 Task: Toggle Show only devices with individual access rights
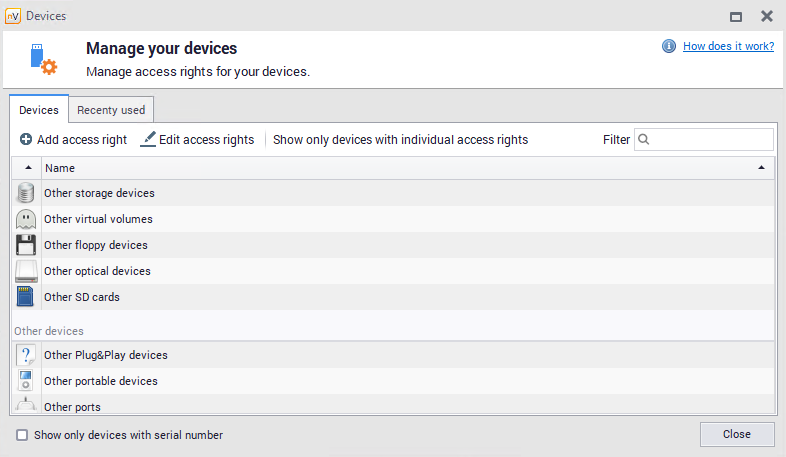point(400,140)
